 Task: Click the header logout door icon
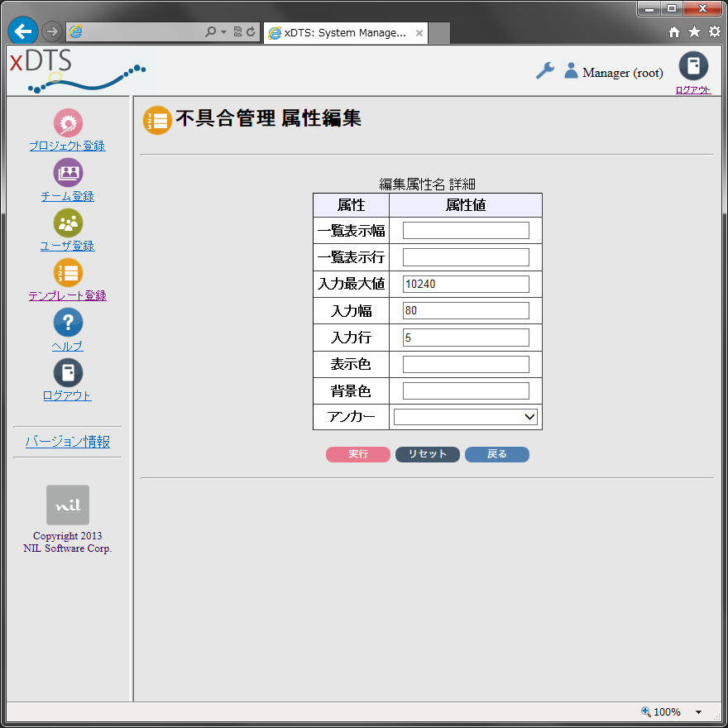coord(693,66)
